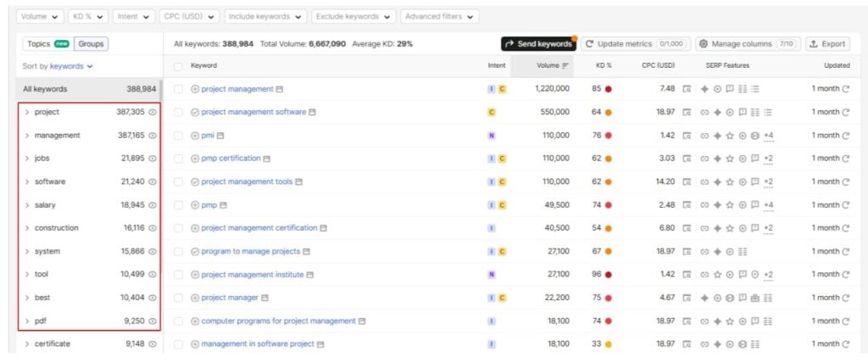Click the Updated column header
This screenshot has height=363, width=868.
click(837, 65)
